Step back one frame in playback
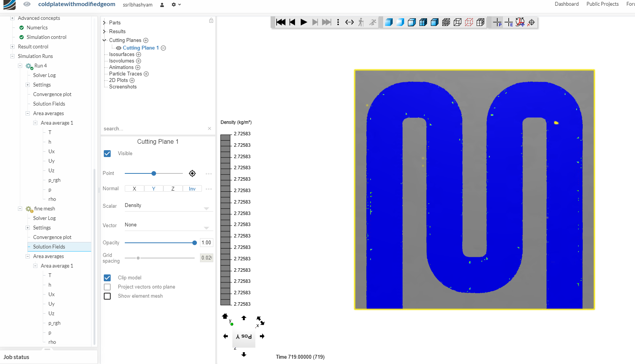Viewport: 635px width, 364px height. pyautogui.click(x=292, y=22)
